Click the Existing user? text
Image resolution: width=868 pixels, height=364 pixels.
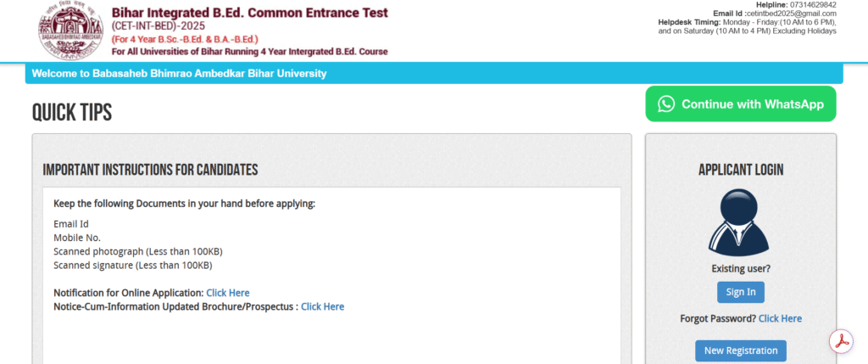[741, 269]
